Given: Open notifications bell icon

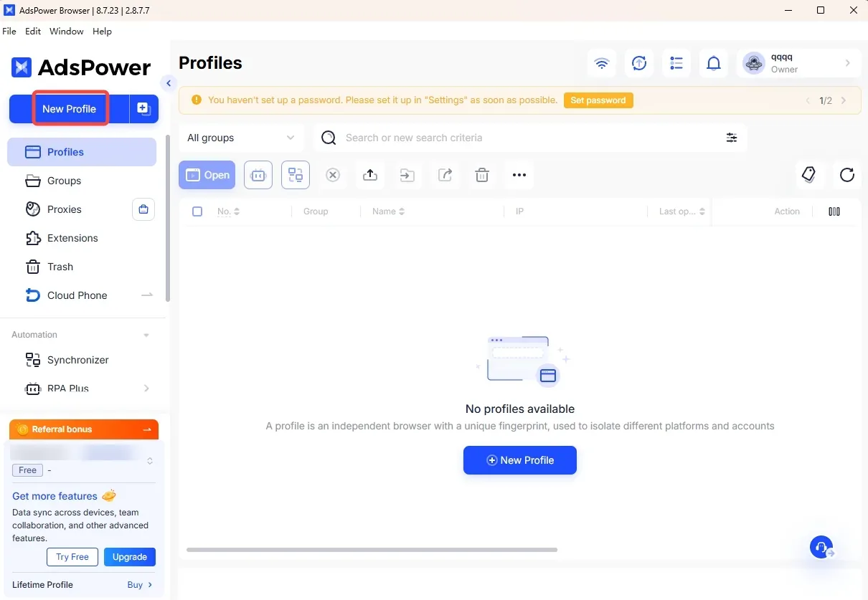Looking at the screenshot, I should [x=714, y=64].
